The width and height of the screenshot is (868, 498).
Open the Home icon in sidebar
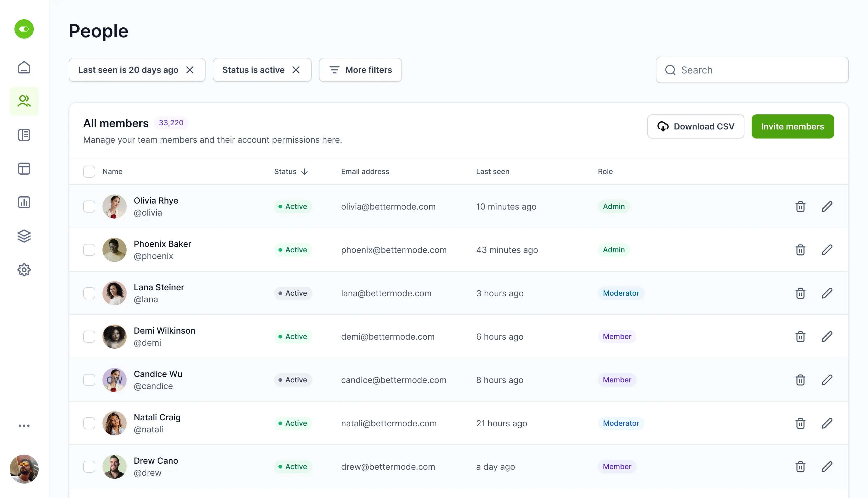pos(24,67)
